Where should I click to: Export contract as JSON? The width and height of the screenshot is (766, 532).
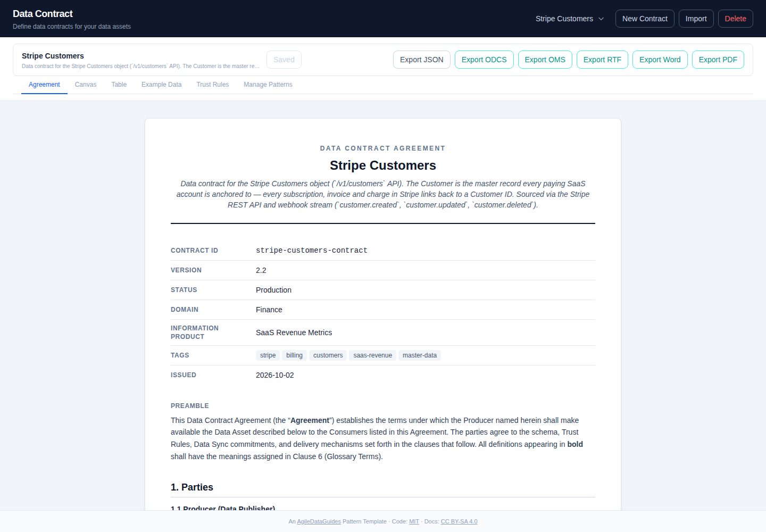pyautogui.click(x=422, y=60)
